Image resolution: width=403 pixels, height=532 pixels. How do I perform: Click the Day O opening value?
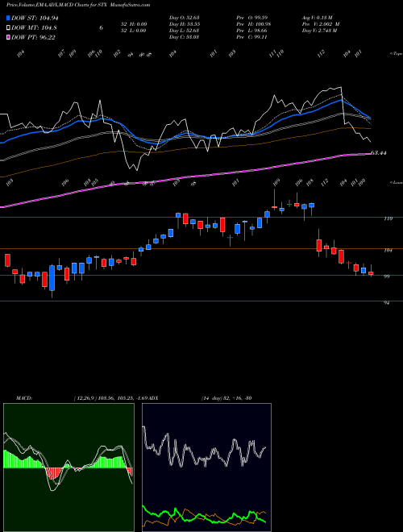pyautogui.click(x=184, y=18)
